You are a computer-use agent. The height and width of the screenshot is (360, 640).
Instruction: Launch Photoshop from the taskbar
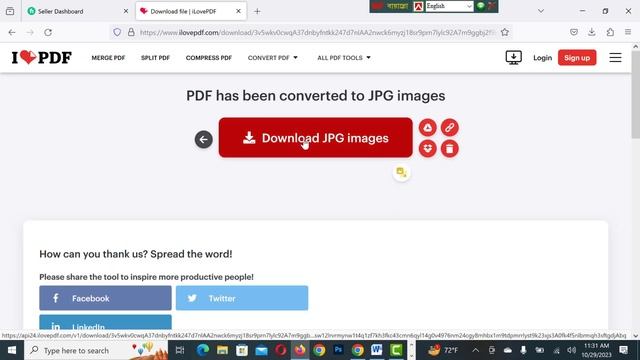coord(338,350)
